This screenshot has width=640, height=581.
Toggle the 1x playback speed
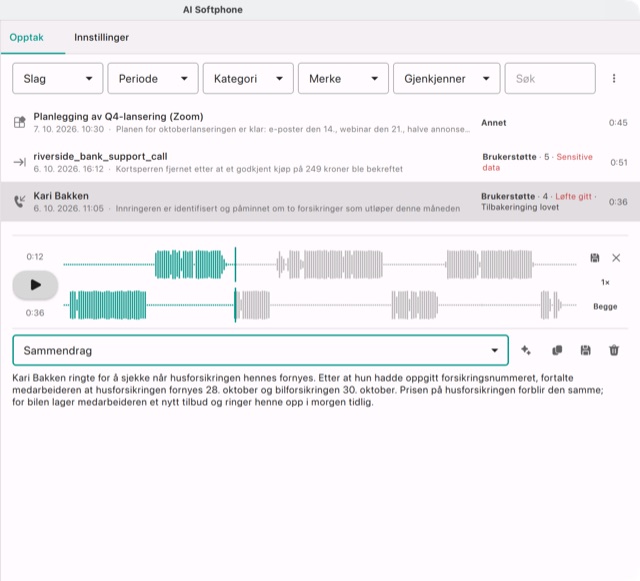coord(605,282)
